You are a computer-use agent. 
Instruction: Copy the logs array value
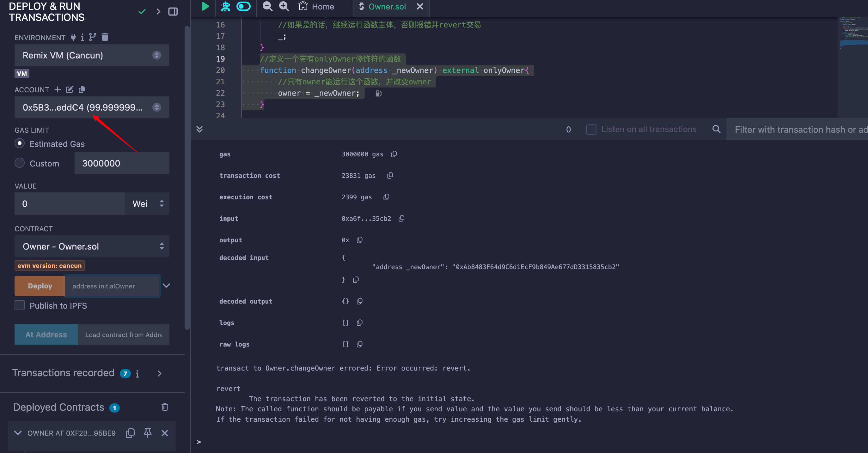click(359, 323)
